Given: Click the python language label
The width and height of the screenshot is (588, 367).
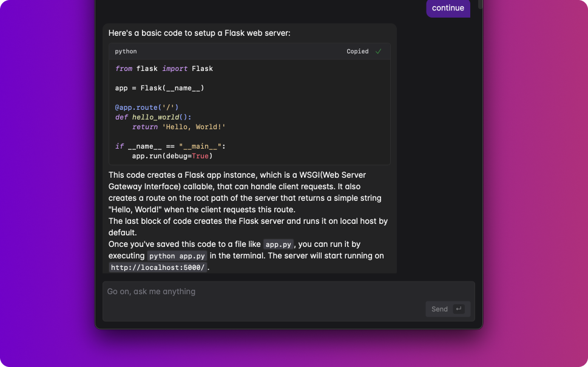Looking at the screenshot, I should coord(126,52).
